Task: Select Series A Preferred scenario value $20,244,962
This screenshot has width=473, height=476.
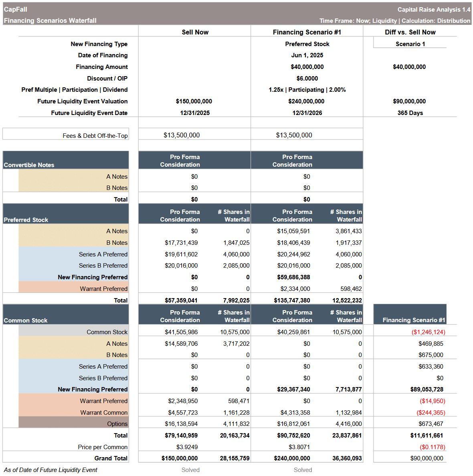Action: [293, 254]
